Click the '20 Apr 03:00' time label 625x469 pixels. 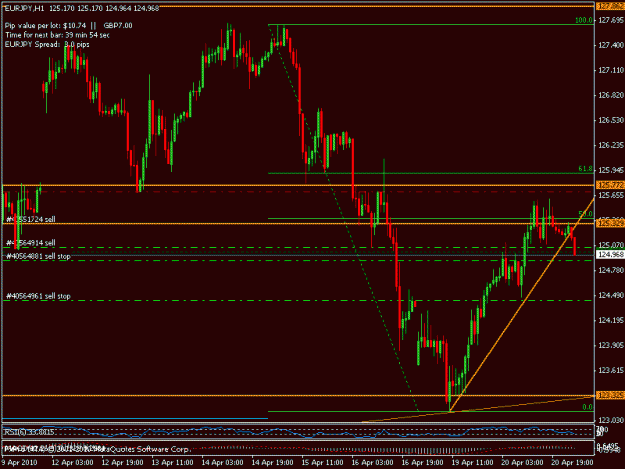[x=522, y=463]
